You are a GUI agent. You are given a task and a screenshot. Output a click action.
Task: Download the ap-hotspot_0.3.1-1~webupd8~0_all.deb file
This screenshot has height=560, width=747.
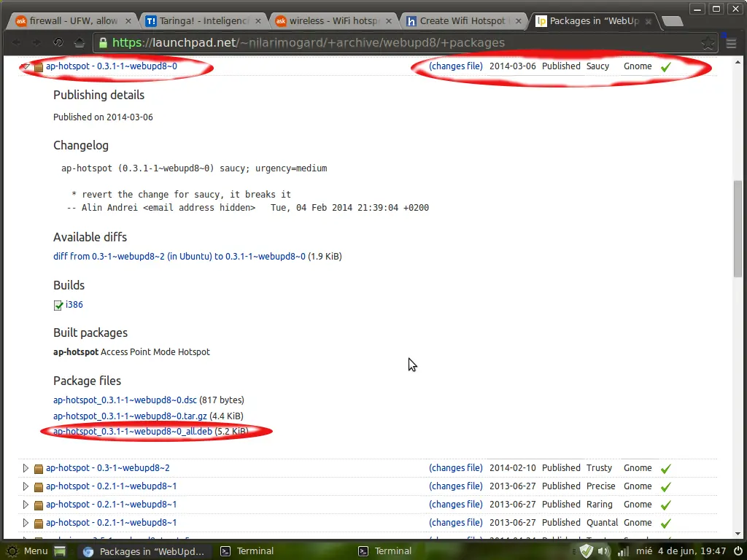(133, 432)
